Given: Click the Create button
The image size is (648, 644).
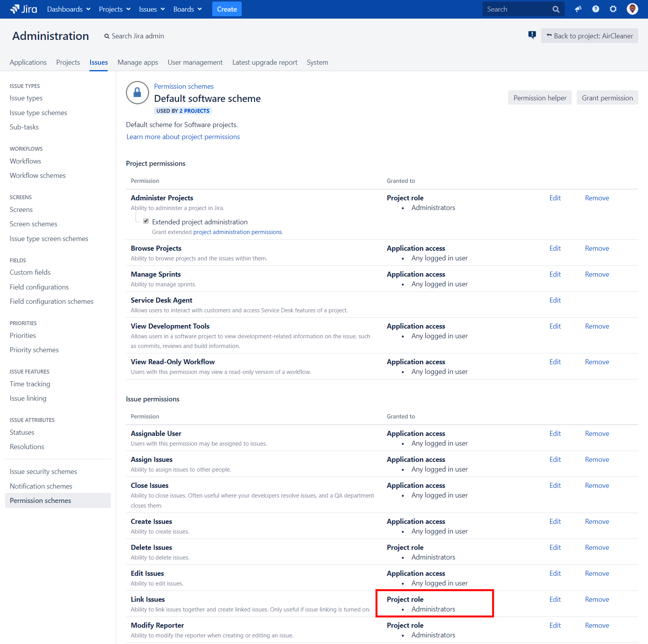Looking at the screenshot, I should [x=227, y=9].
